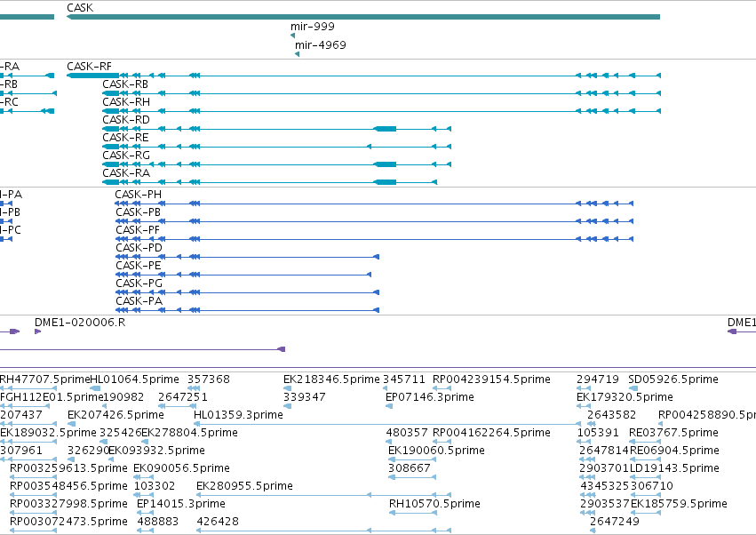
Task: Select the CASK-RF transcript label
Action: [89, 66]
